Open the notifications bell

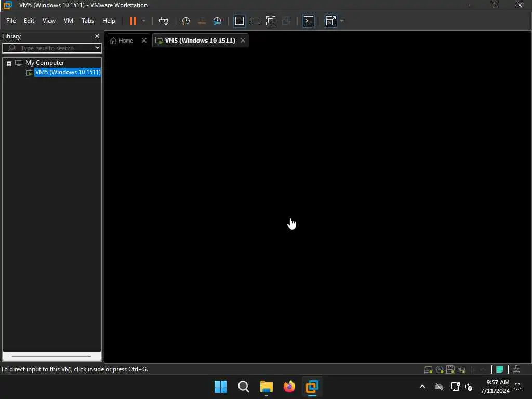[518, 387]
